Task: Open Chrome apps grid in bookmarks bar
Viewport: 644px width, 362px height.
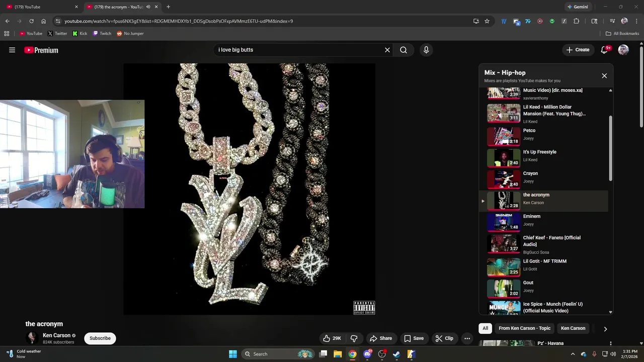Action: pyautogui.click(x=7, y=34)
